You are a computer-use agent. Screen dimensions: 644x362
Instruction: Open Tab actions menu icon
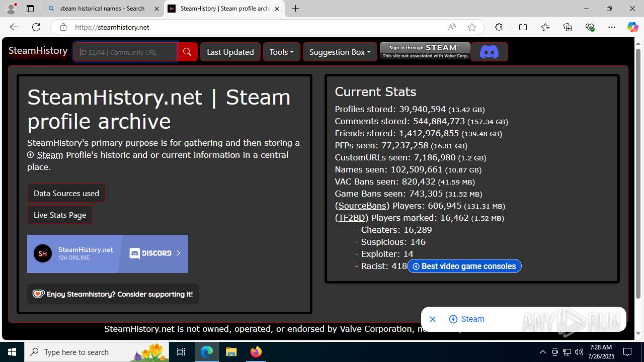coord(30,9)
